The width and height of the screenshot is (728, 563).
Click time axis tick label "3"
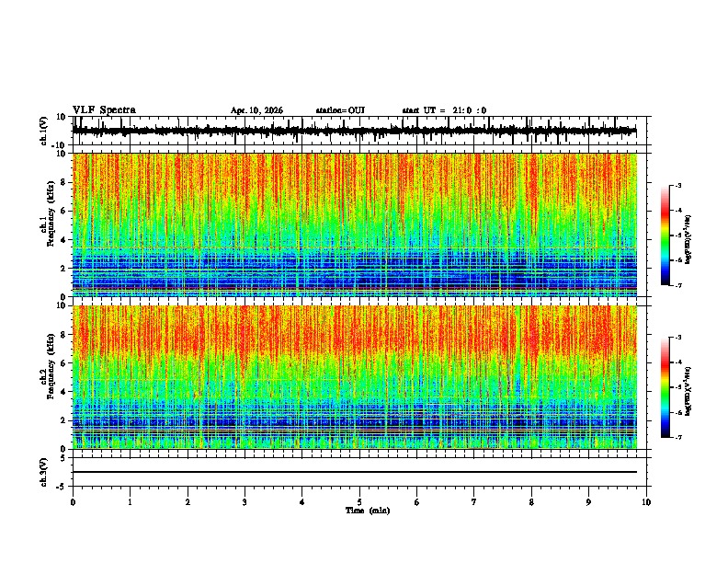[245, 502]
